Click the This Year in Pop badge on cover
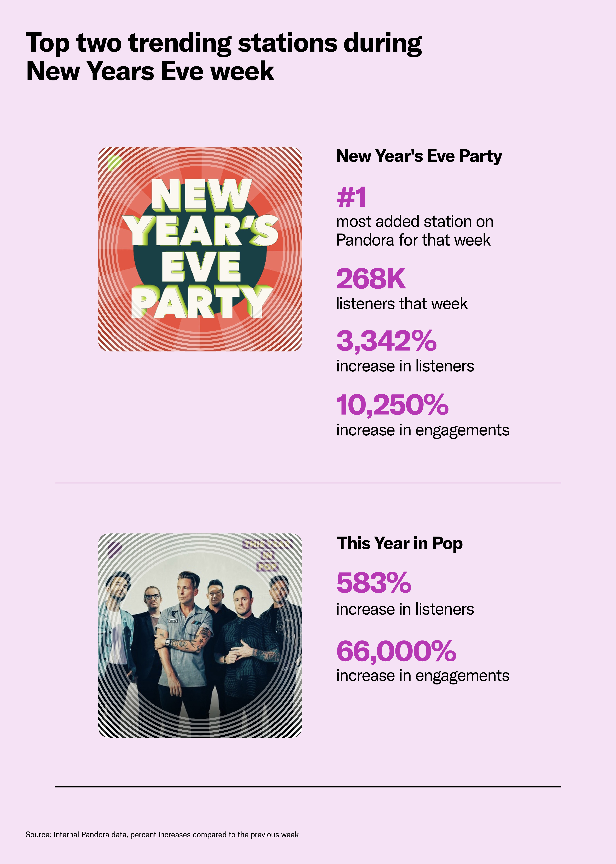Image resolution: width=616 pixels, height=864 pixels. point(267,555)
